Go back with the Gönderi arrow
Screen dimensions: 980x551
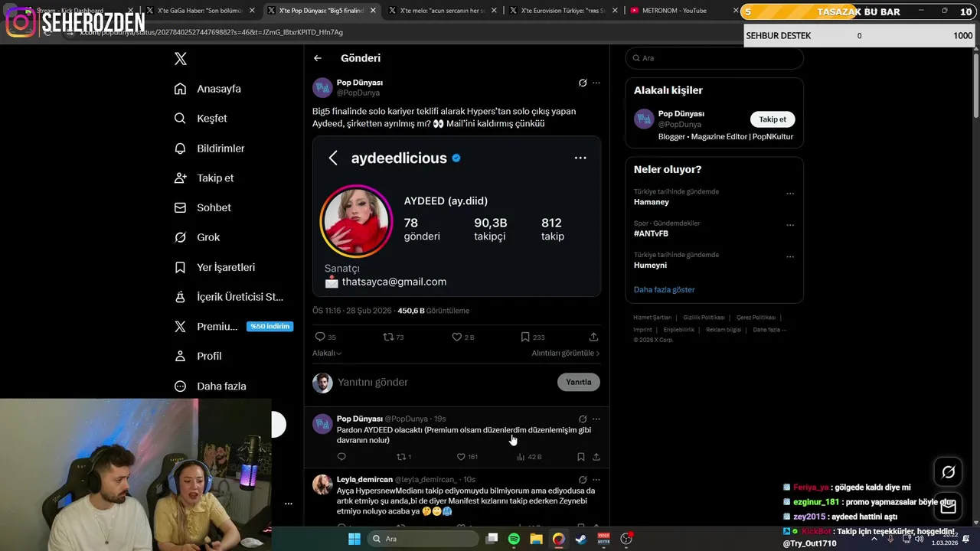[318, 58]
